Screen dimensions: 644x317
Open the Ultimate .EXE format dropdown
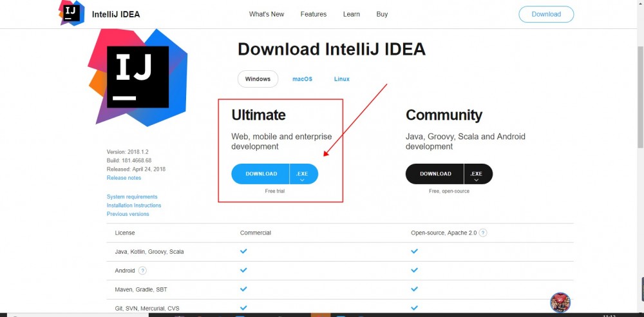[x=304, y=174]
